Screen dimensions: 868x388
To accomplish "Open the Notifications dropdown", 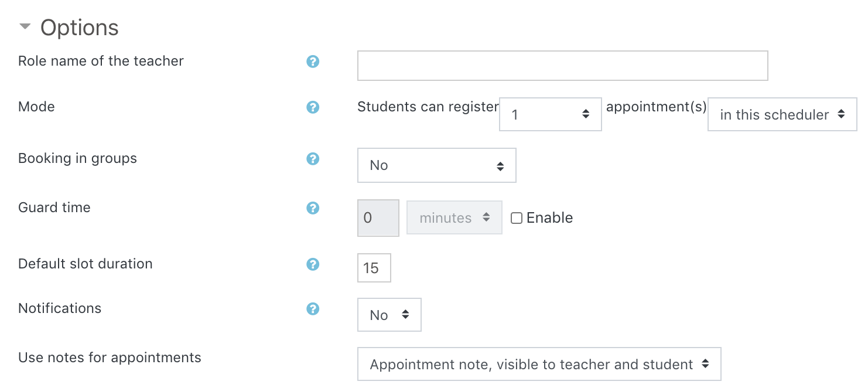I will [x=389, y=315].
